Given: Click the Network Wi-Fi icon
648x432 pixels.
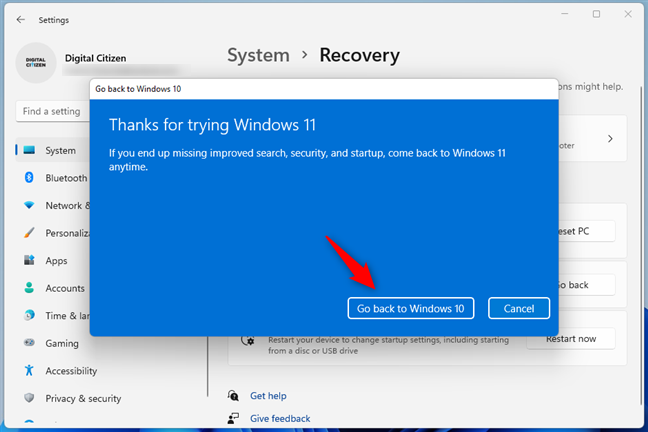Looking at the screenshot, I should pos(29,205).
